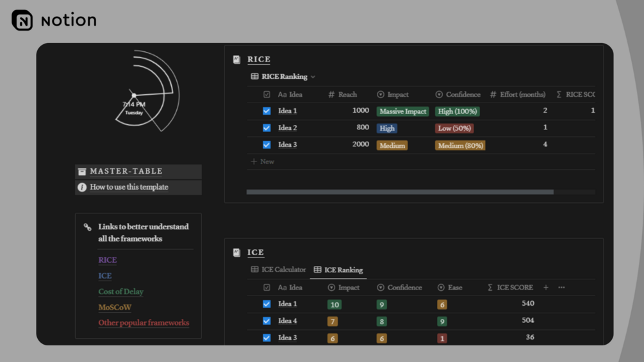The width and height of the screenshot is (644, 362).
Task: Open the ICE database page icon
Action: [236, 252]
